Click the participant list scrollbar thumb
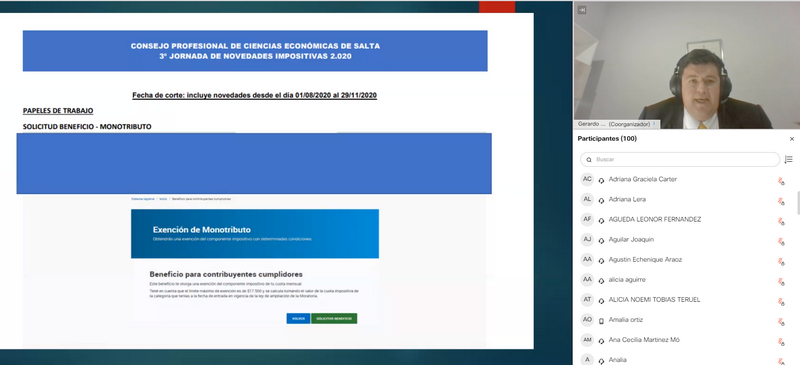Image resolution: width=800 pixels, height=365 pixels. [x=798, y=203]
